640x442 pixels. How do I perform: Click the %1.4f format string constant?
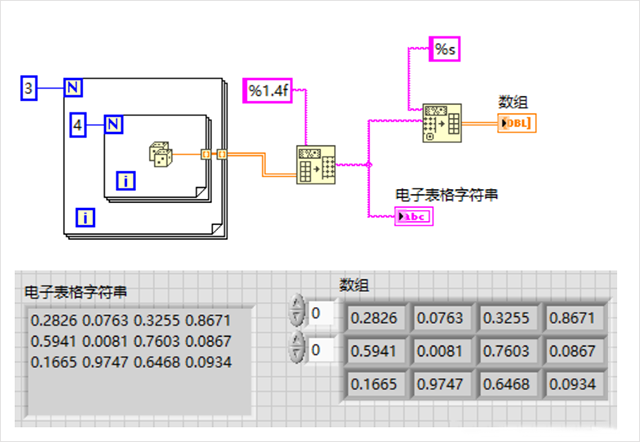tap(268, 91)
